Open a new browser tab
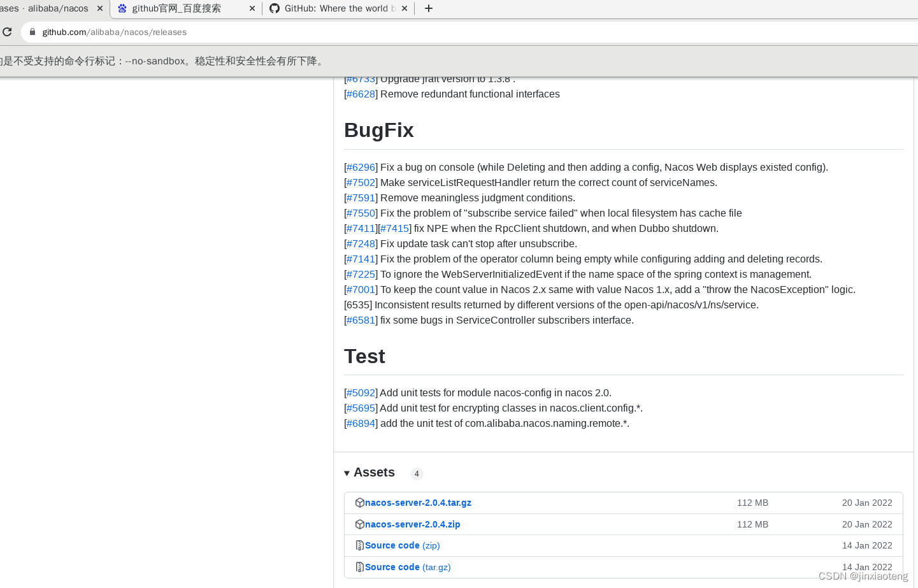The height and width of the screenshot is (588, 918). click(429, 8)
